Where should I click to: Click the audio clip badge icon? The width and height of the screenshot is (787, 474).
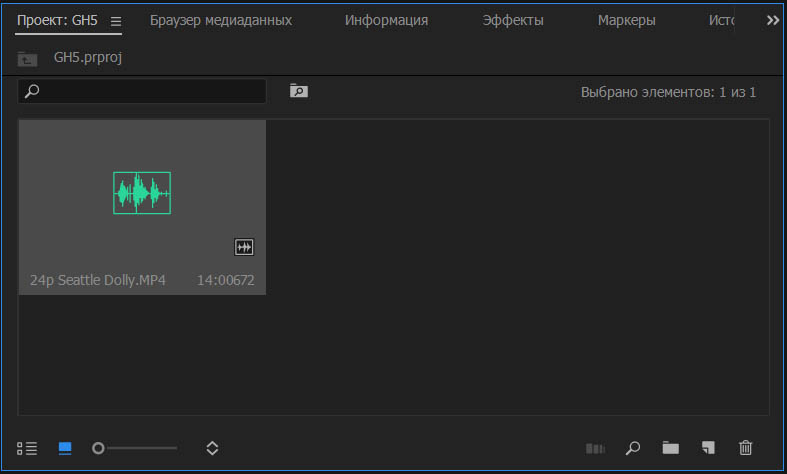244,247
